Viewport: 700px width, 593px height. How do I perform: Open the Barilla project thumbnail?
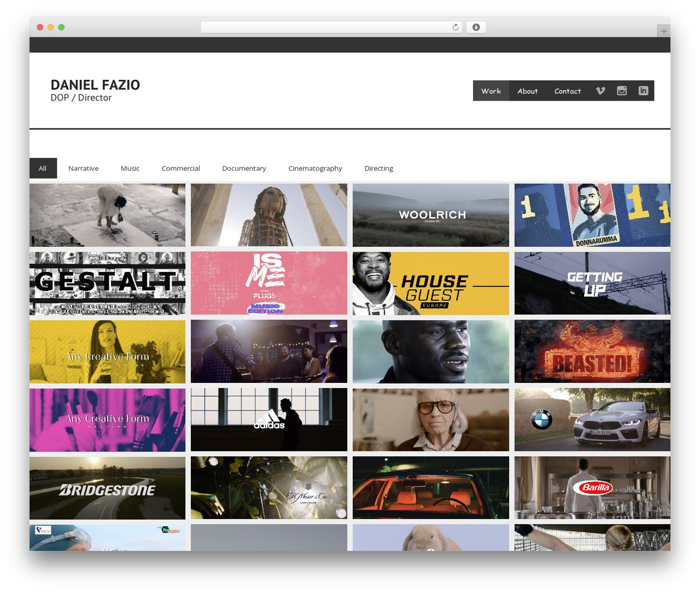592,488
